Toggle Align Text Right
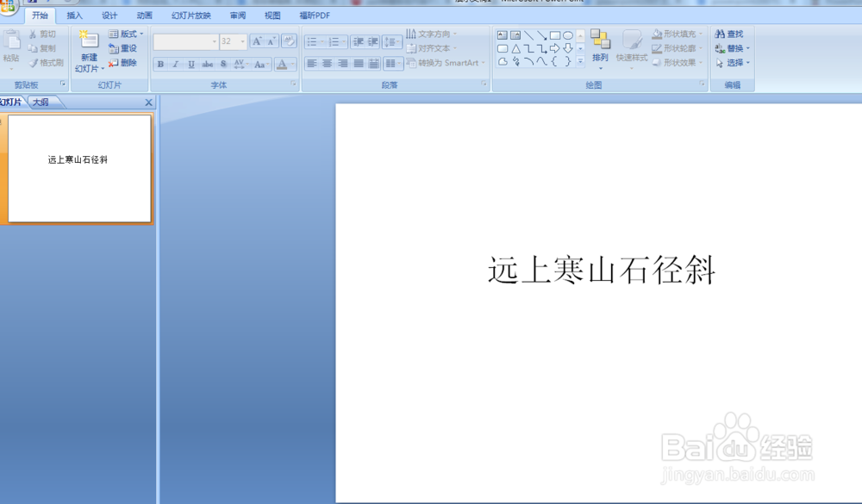This screenshot has height=504, width=862. click(342, 64)
